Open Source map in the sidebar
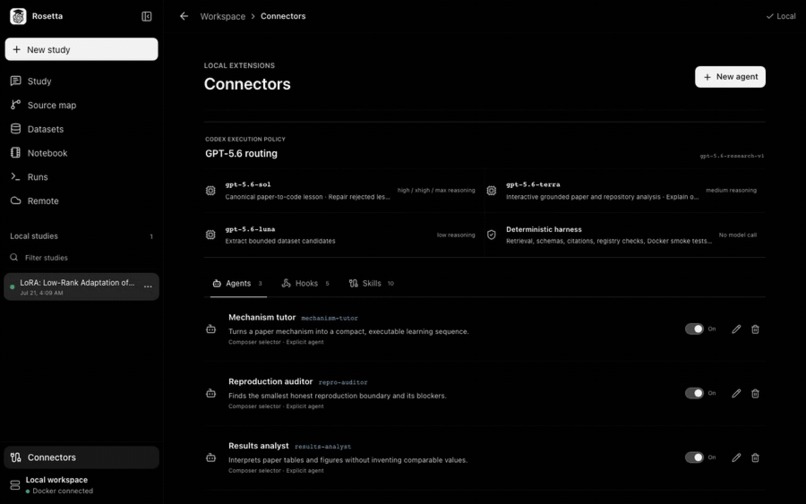Screen dimensions: 806x504 pos(82,105)
